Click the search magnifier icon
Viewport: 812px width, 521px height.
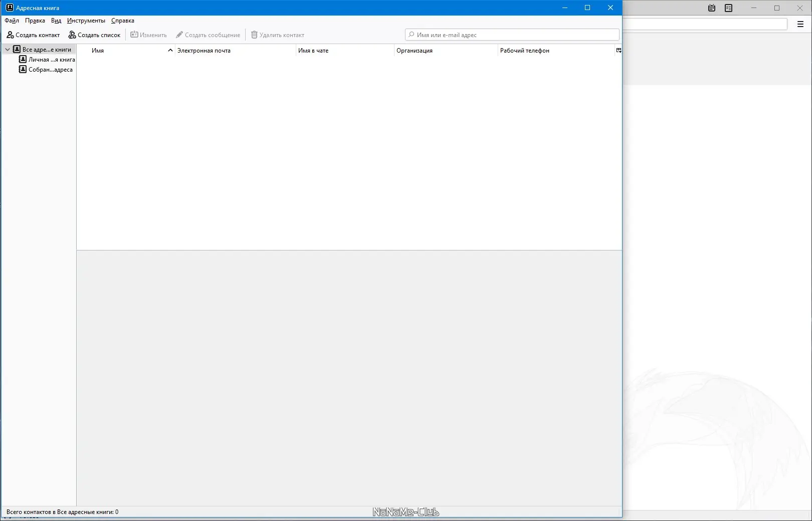coord(412,35)
